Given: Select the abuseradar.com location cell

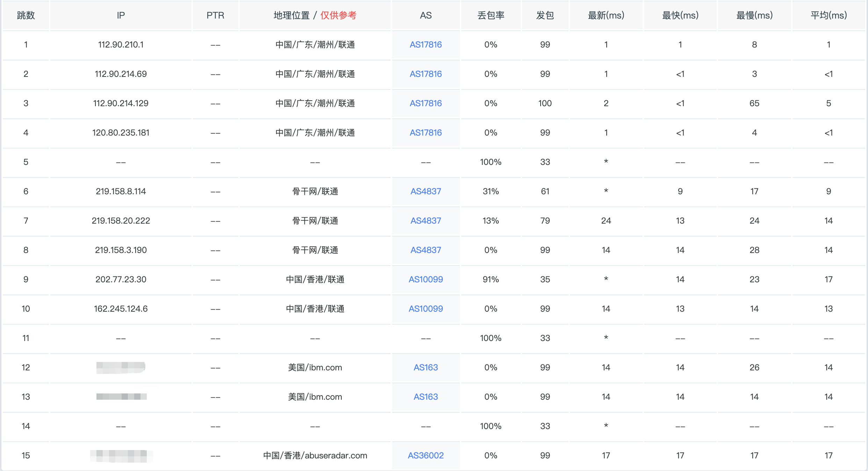Looking at the screenshot, I should click(x=315, y=456).
